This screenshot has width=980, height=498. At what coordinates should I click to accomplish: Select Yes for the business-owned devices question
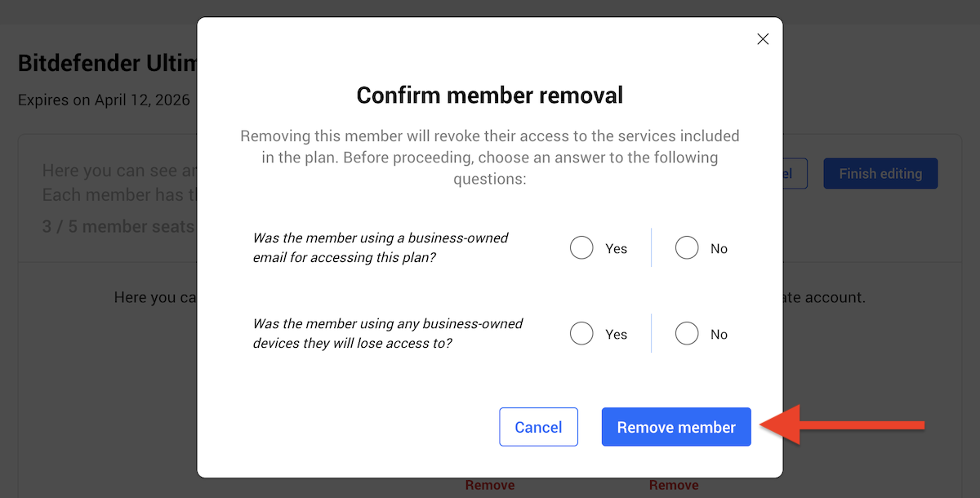coord(581,333)
